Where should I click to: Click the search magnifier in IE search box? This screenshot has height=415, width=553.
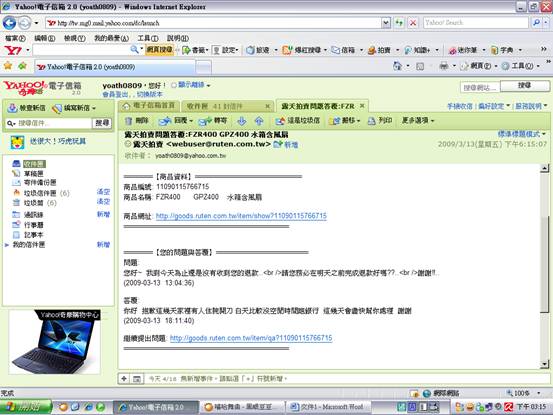(536, 23)
